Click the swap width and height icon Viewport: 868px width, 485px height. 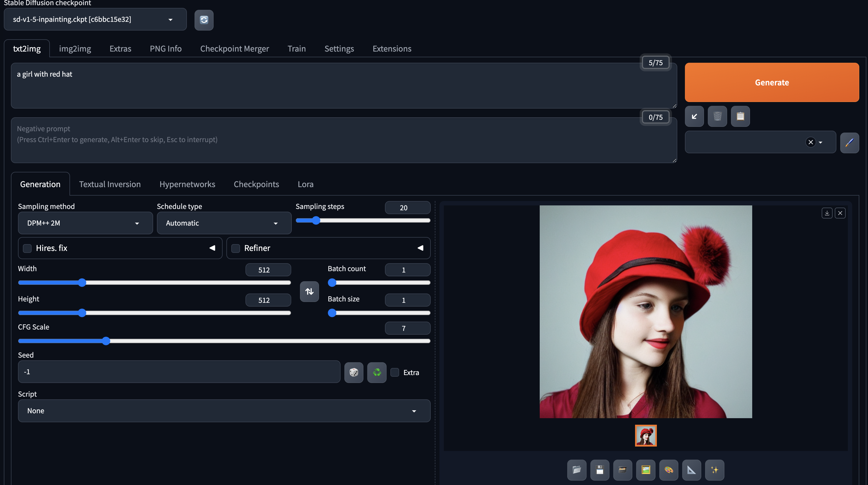click(x=309, y=291)
